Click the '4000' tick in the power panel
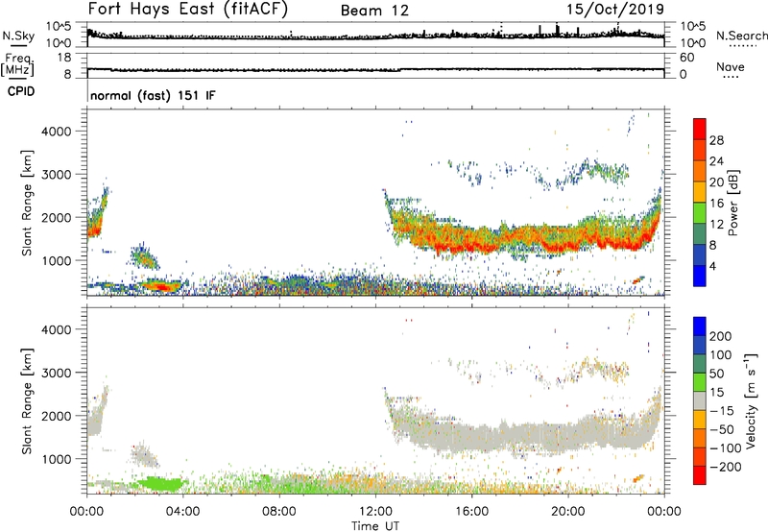 pyautogui.click(x=57, y=132)
